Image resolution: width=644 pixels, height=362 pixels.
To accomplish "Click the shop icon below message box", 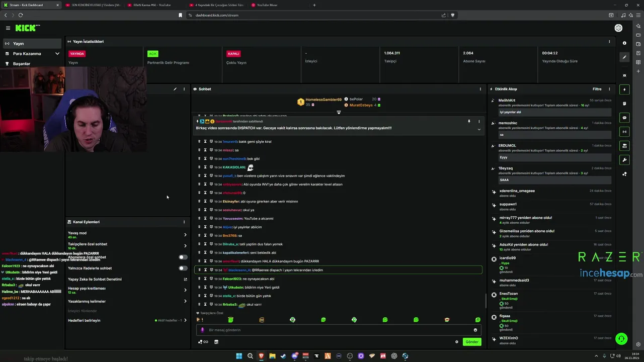I will tap(216, 342).
